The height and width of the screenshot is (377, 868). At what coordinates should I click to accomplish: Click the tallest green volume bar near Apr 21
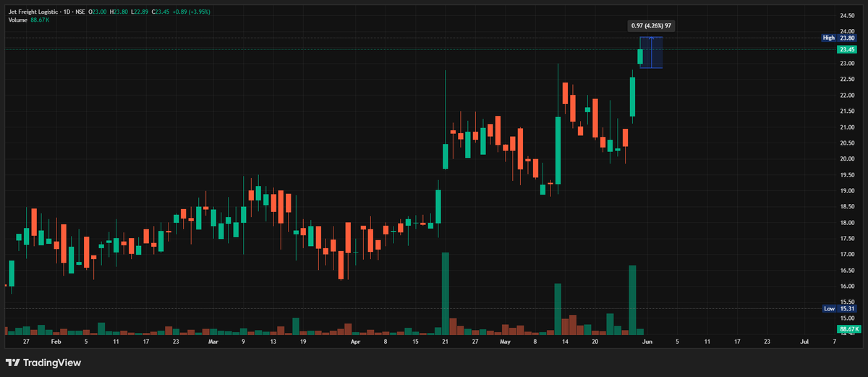(446, 294)
